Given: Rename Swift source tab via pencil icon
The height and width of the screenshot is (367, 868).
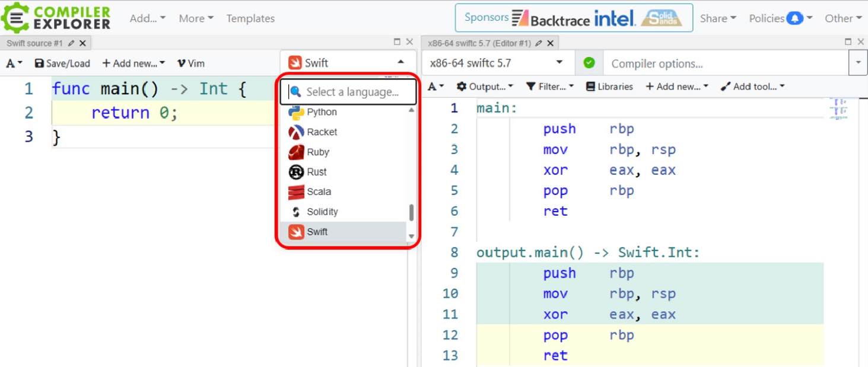Looking at the screenshot, I should pyautogui.click(x=71, y=43).
